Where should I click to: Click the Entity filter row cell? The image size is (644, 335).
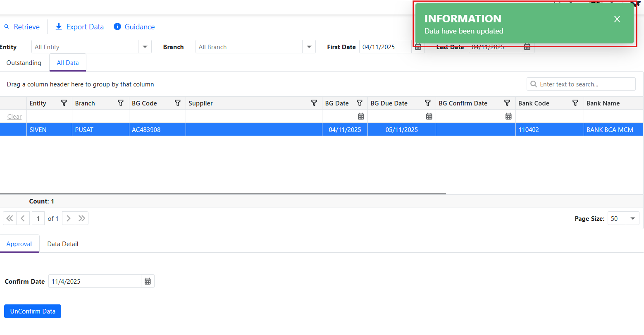(x=49, y=117)
